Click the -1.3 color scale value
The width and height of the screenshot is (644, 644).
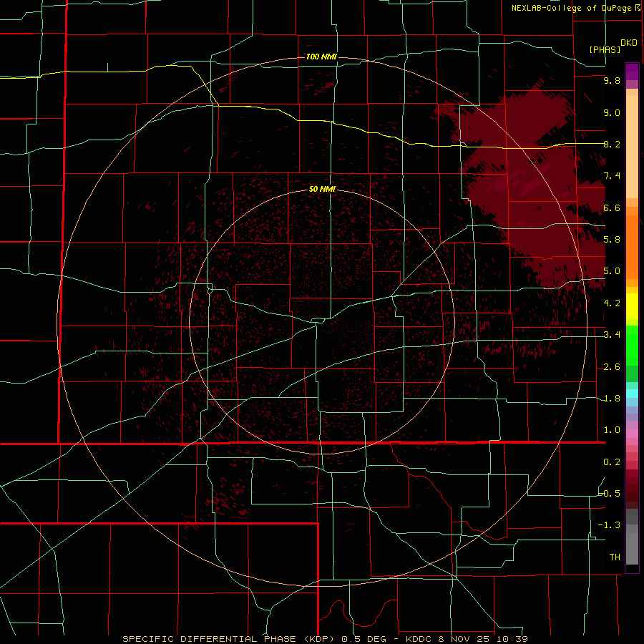[x=609, y=525]
